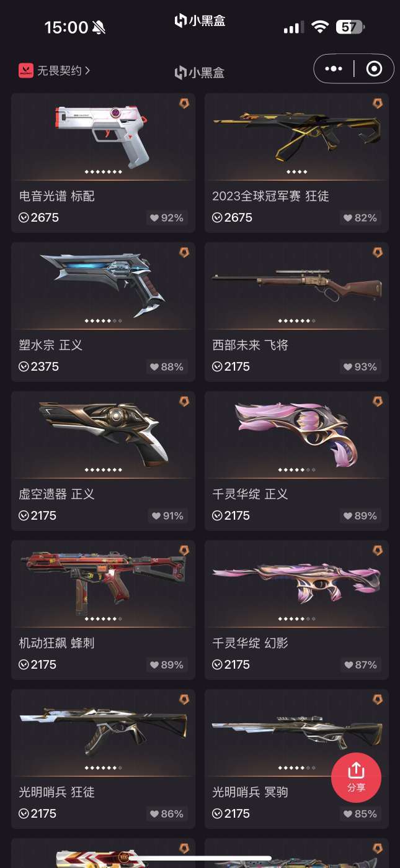Image resolution: width=400 pixels, height=868 pixels.
Task: Open the 光明哨兵 冥驹 skin name
Action: (250, 792)
